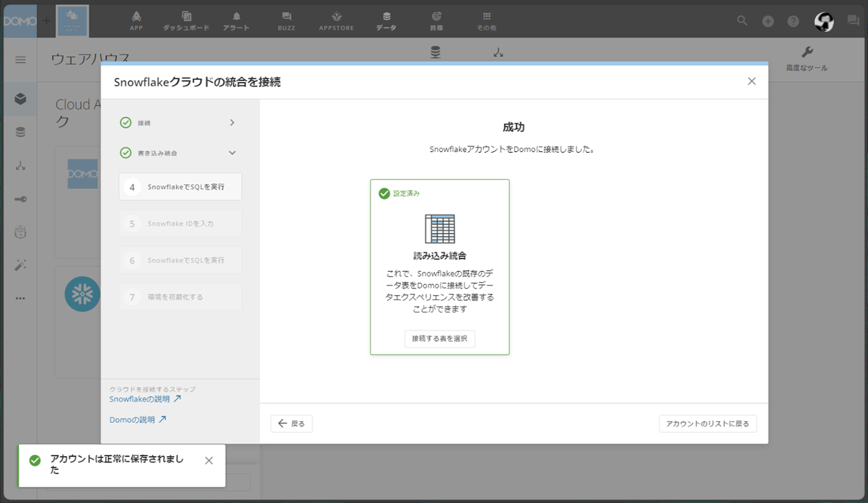
Task: Open 高度なツール wrench tools
Action: click(x=807, y=59)
